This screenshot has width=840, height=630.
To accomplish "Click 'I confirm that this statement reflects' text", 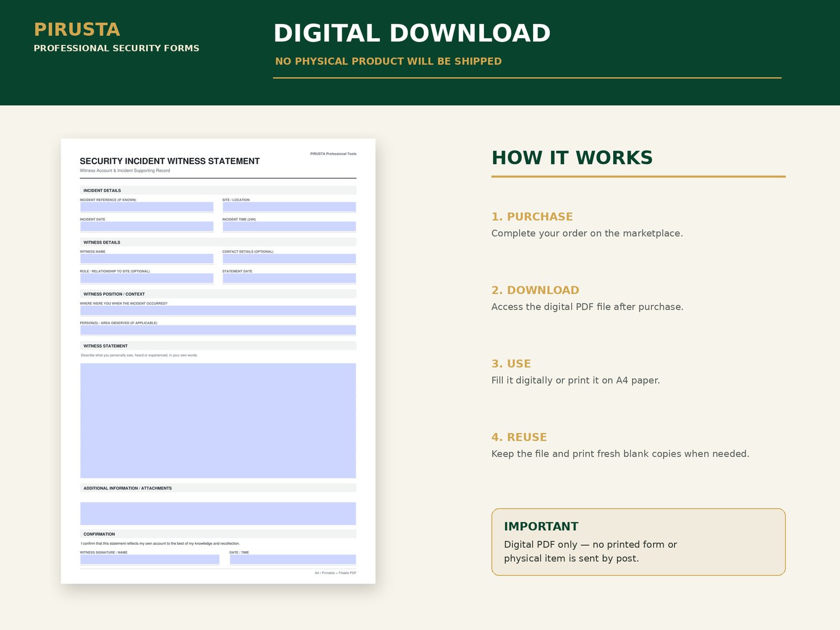I will click(160, 543).
